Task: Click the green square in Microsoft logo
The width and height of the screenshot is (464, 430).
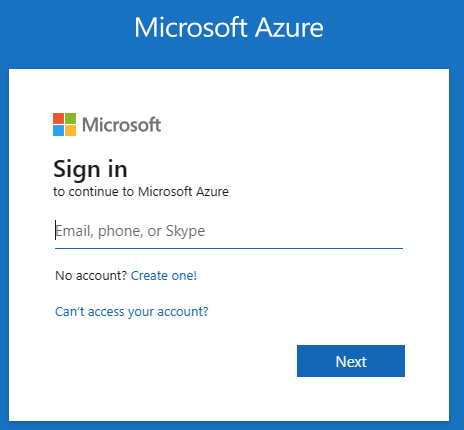Action: click(70, 118)
